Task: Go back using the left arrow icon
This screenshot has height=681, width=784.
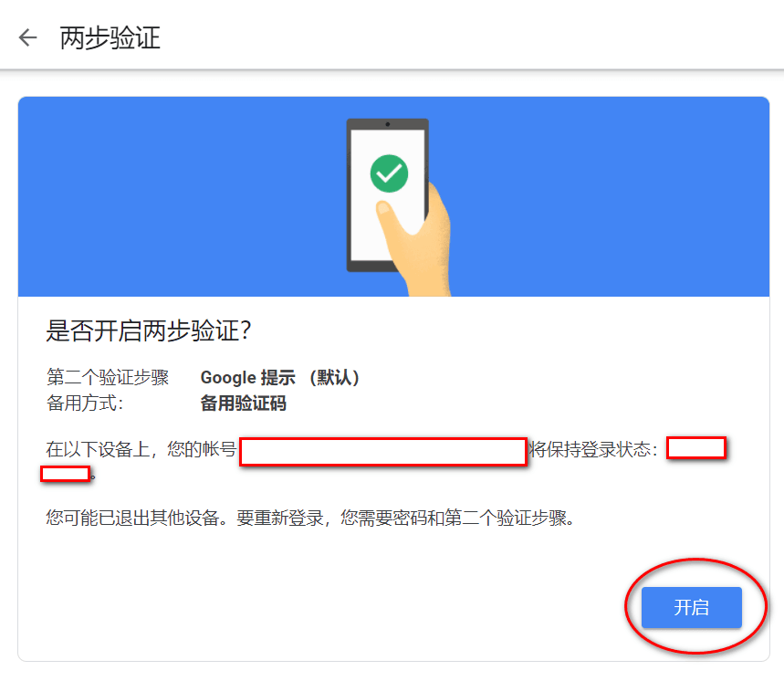Action: point(28,37)
